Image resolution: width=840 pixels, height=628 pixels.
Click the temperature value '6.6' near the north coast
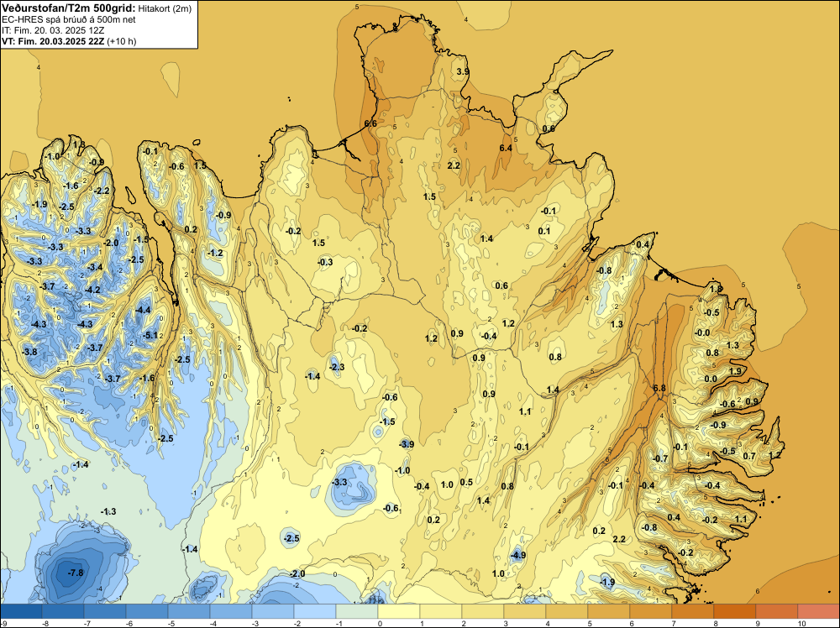[370, 123]
